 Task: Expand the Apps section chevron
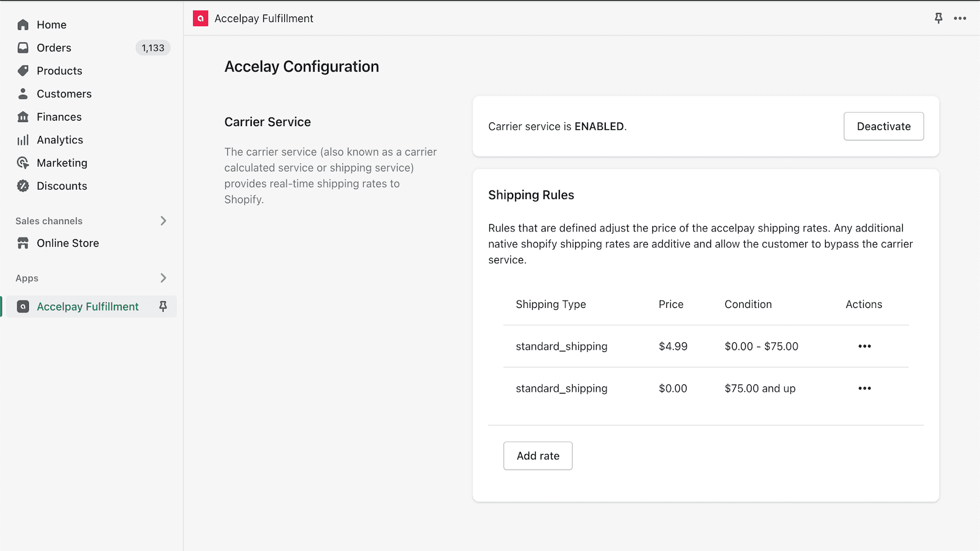coord(163,278)
